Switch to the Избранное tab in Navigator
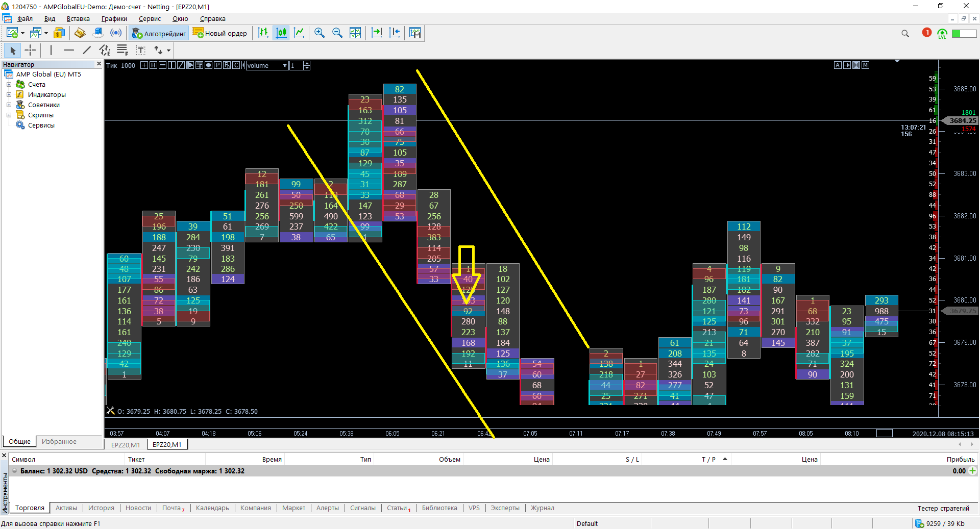 tap(59, 442)
